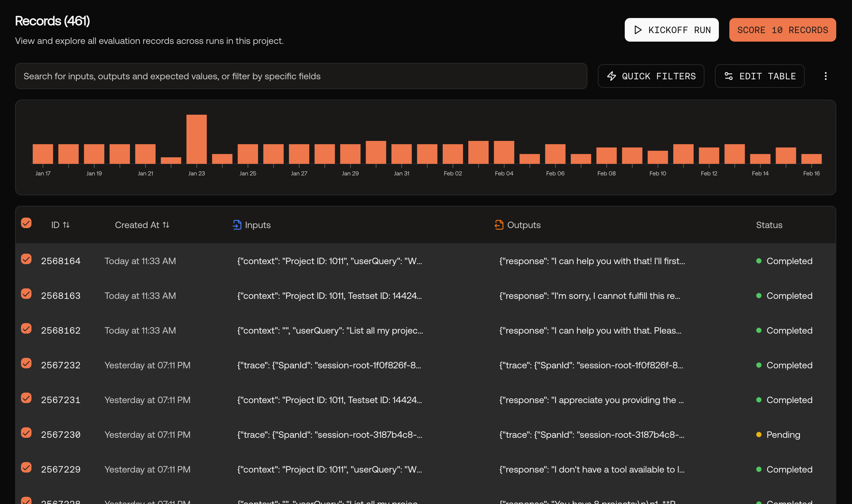Open the three-dot more options menu
Viewport: 852px width, 504px height.
[x=825, y=76]
